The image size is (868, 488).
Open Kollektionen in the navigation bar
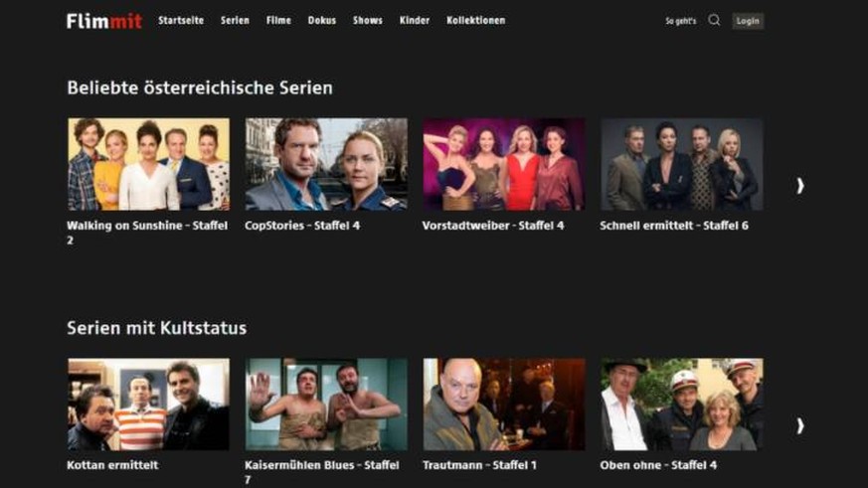point(475,21)
